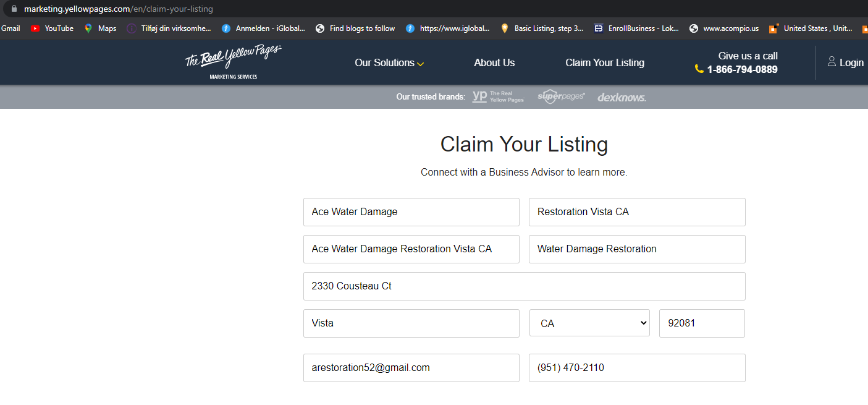Click the Our trusted brands label
This screenshot has width=868, height=405.
click(431, 97)
